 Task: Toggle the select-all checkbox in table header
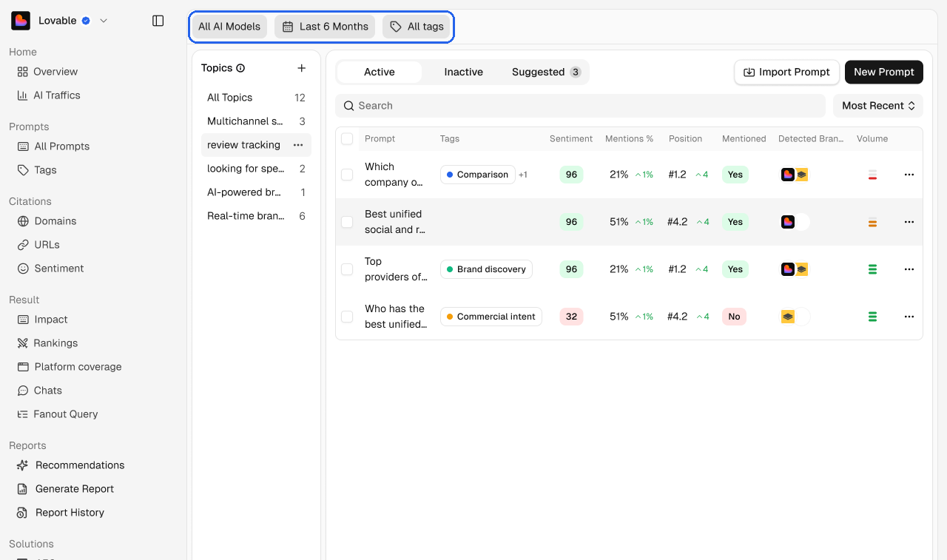(347, 138)
